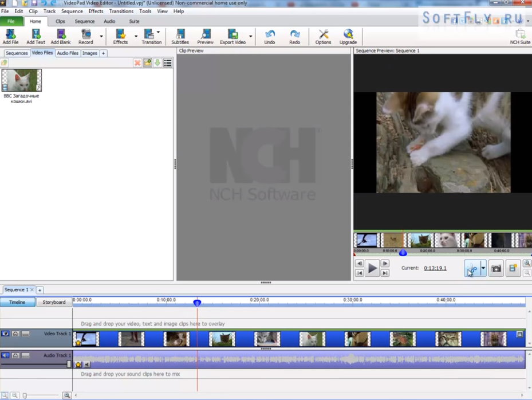Click the new folder icon in the clip bin

click(x=148, y=63)
